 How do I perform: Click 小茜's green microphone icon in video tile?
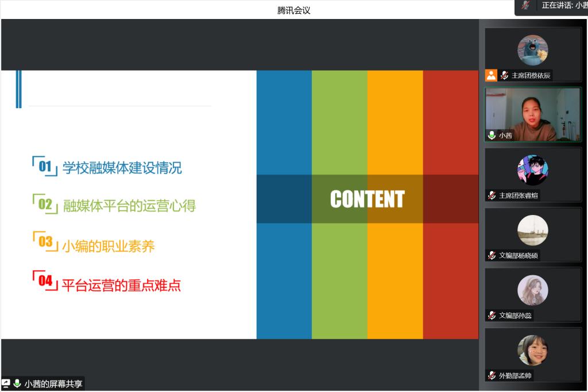pyautogui.click(x=492, y=136)
